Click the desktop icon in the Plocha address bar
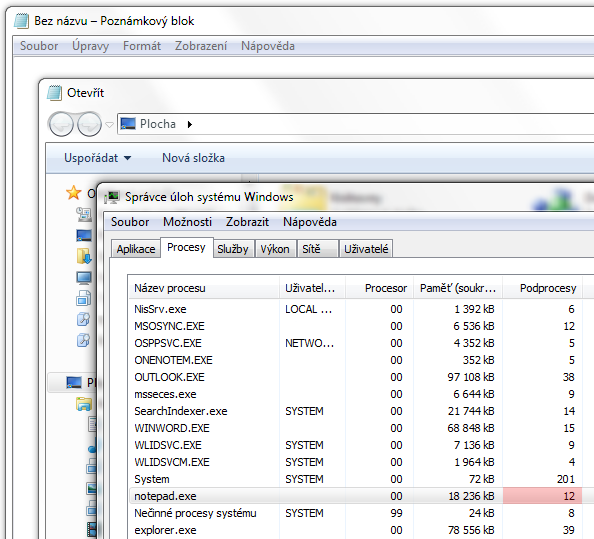Image resolution: width=594 pixels, height=539 pixels. tap(128, 123)
